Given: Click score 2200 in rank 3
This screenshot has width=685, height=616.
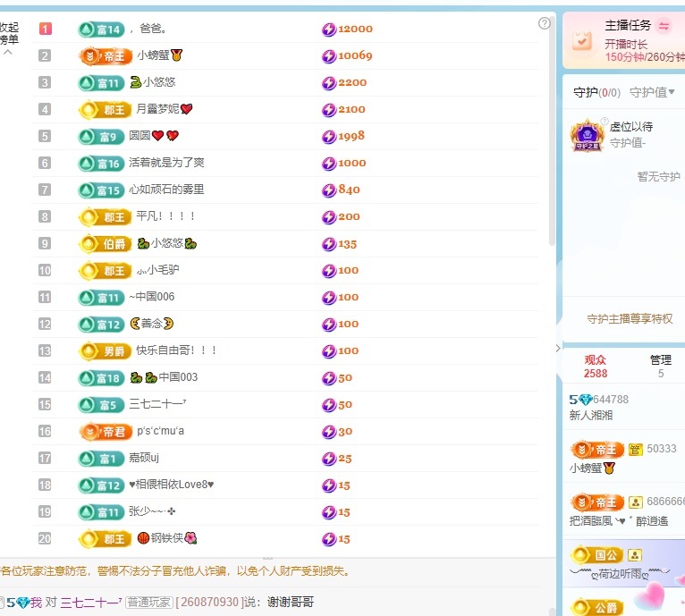Looking at the screenshot, I should pos(351,82).
